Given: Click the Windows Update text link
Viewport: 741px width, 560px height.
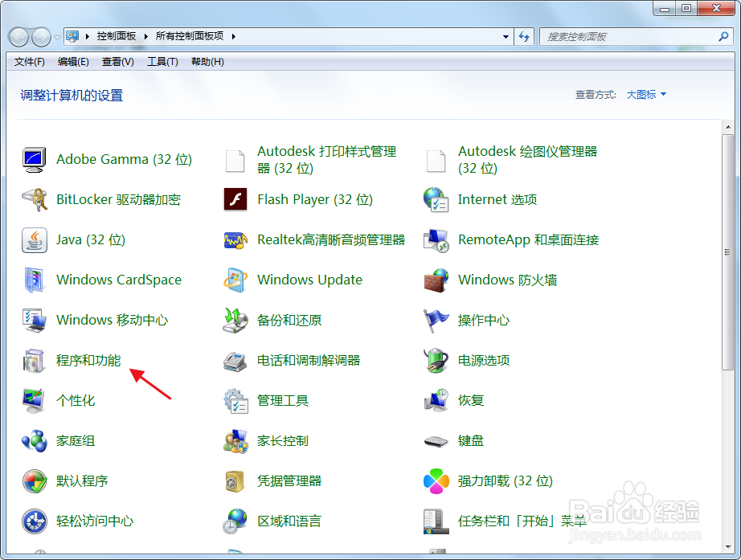Looking at the screenshot, I should [x=309, y=280].
